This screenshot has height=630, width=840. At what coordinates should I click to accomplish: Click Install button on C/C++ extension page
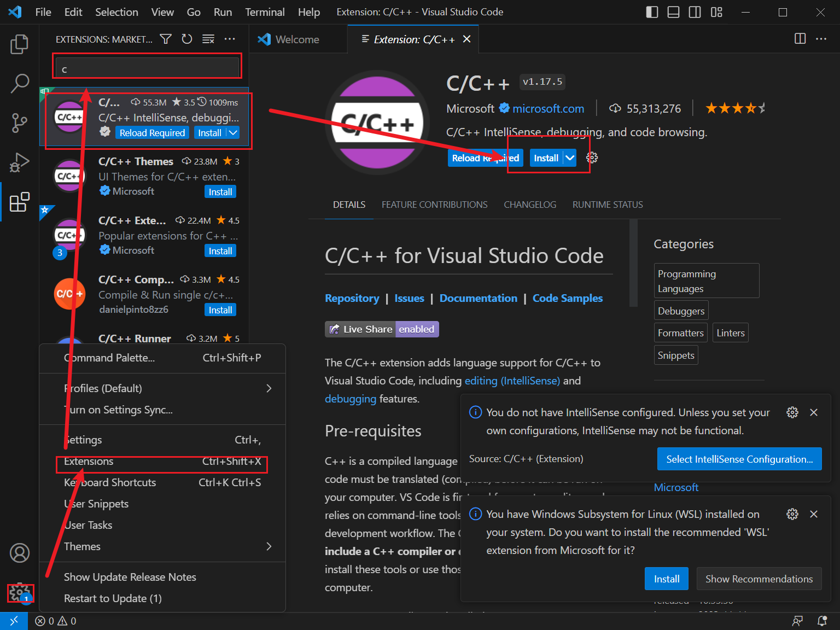click(546, 158)
